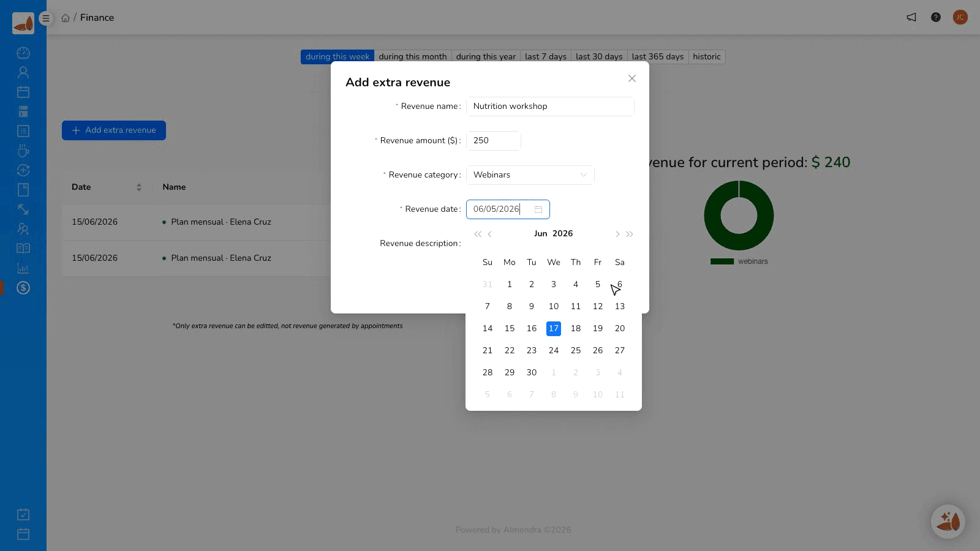Open the dumbbell exercise icon in sidebar

pyautogui.click(x=23, y=209)
